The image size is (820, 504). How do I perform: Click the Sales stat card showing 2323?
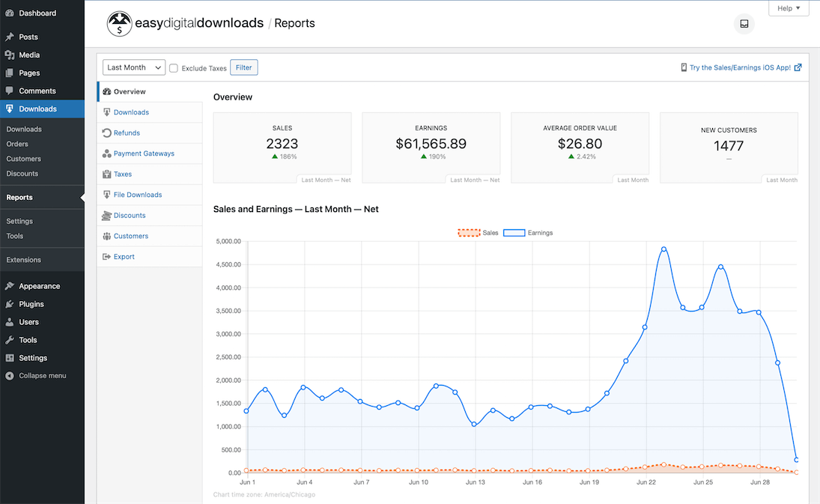282,148
